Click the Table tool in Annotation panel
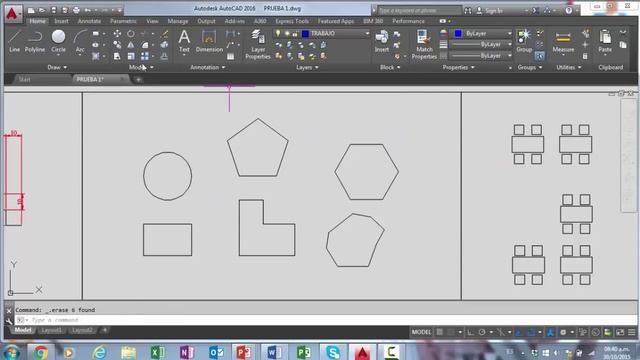 coord(231,56)
